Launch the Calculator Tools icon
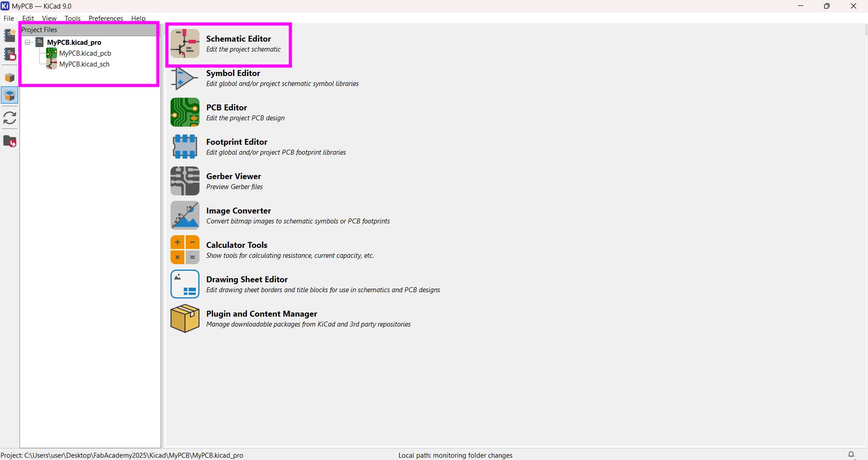868x460 pixels. (185, 250)
